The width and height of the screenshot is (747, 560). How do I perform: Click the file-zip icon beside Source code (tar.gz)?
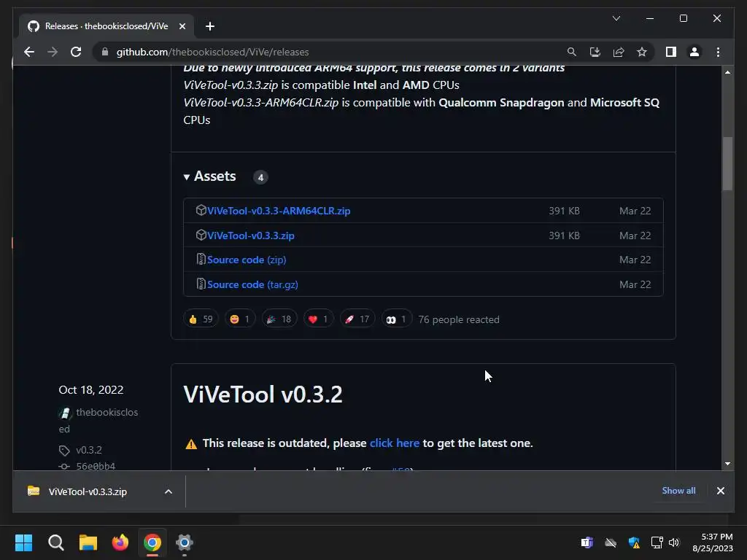coord(201,284)
